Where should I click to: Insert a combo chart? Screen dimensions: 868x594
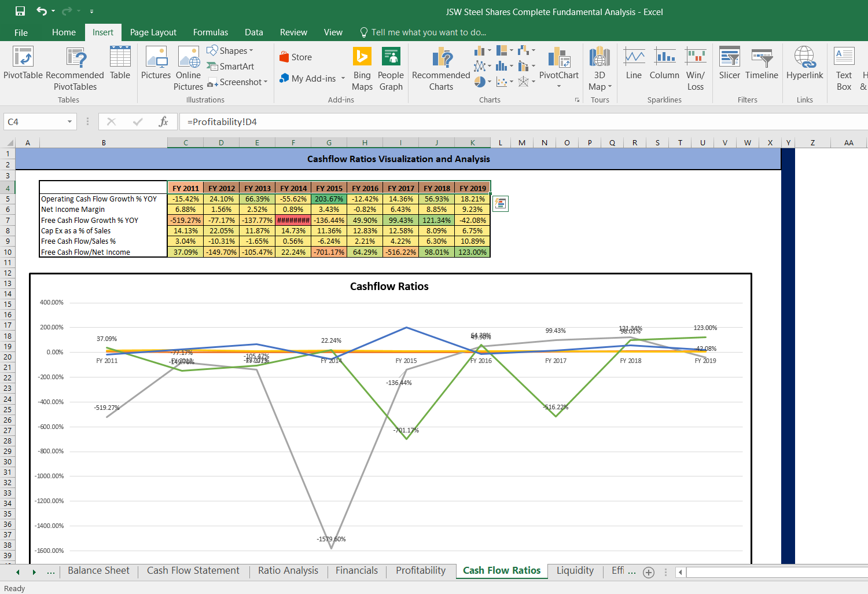[x=526, y=67]
